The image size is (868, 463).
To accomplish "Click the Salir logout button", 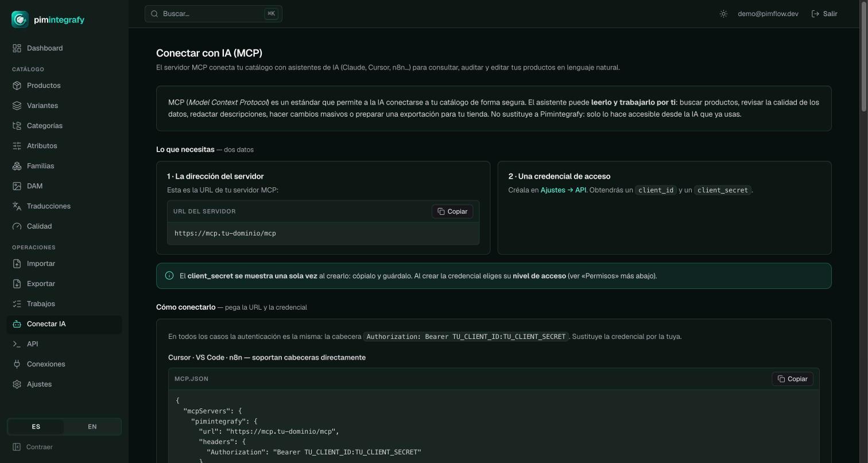I will 824,14.
